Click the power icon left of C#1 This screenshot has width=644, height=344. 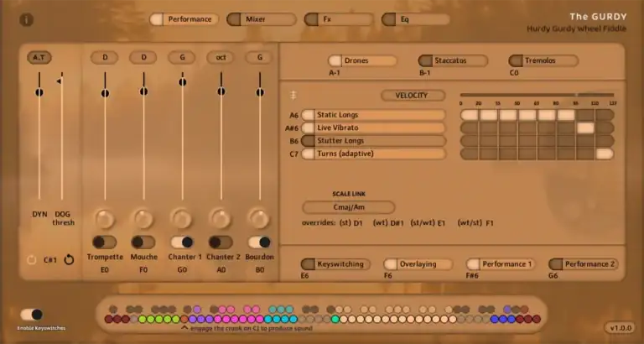(x=32, y=260)
